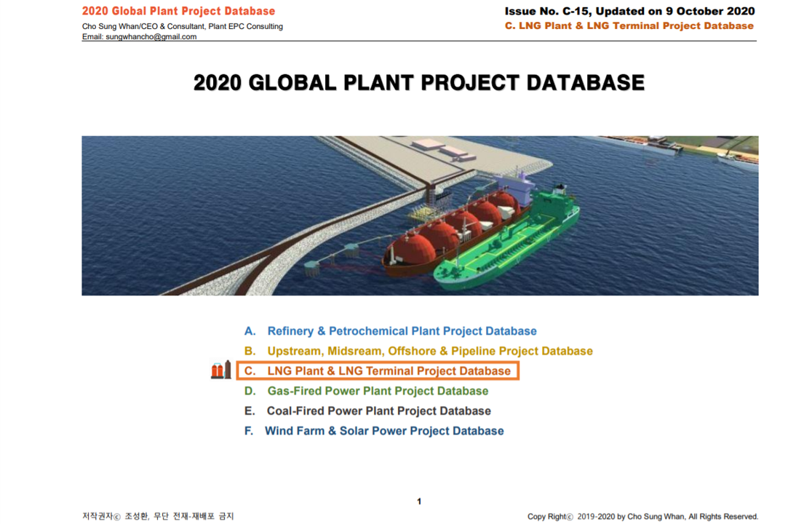
Task: Click Cho Sung Whan/CEO & Consultant line
Action: tap(183, 26)
